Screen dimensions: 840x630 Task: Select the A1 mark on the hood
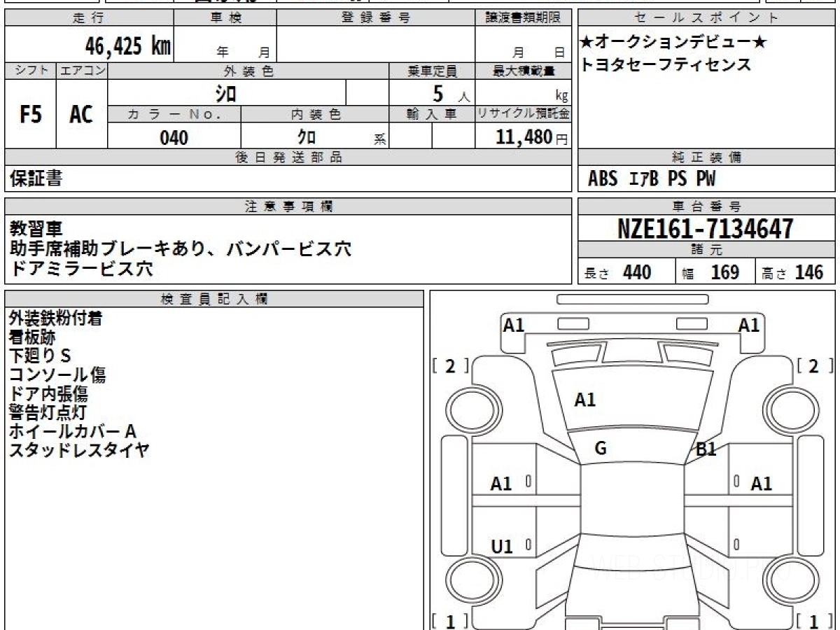(585, 400)
